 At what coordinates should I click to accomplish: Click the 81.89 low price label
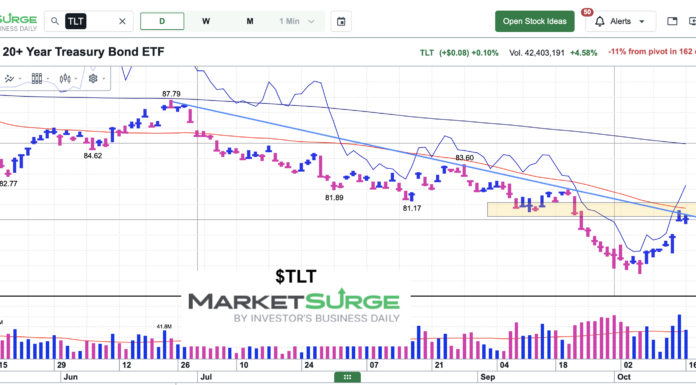[x=334, y=198]
